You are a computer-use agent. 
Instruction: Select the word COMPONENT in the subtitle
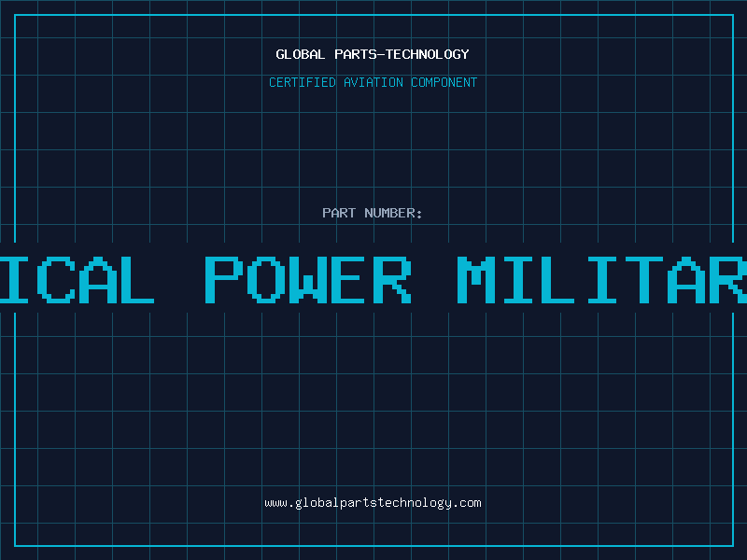[x=444, y=82]
